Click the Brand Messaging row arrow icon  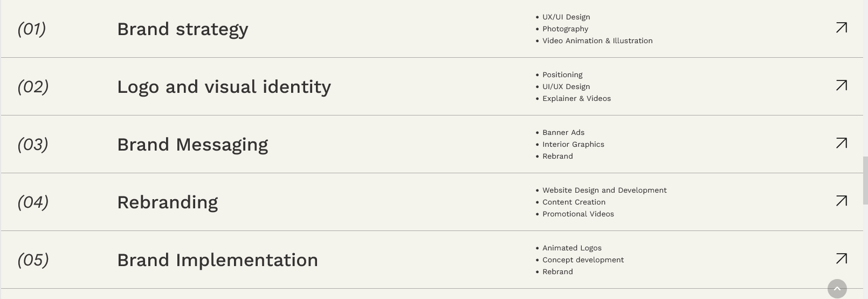[x=841, y=143]
